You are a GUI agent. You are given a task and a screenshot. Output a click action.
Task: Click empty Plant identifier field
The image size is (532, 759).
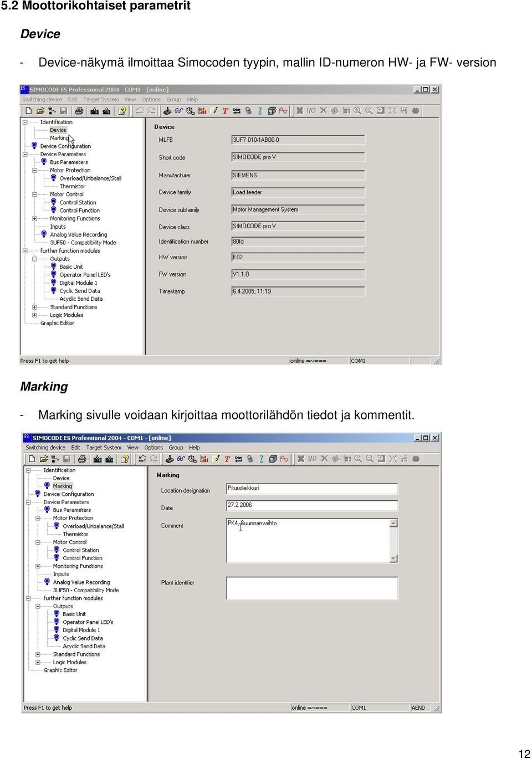312,588
